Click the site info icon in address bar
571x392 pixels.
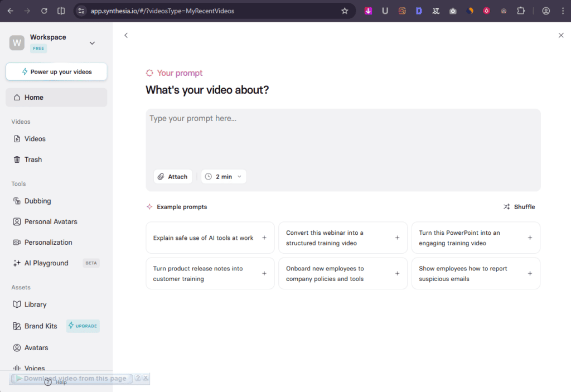(81, 11)
